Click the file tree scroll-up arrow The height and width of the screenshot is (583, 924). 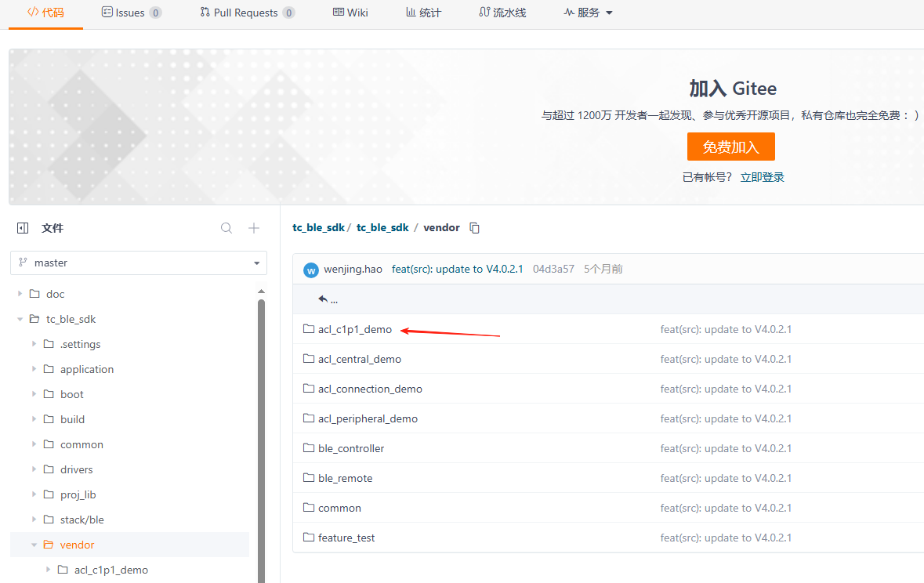tap(261, 291)
